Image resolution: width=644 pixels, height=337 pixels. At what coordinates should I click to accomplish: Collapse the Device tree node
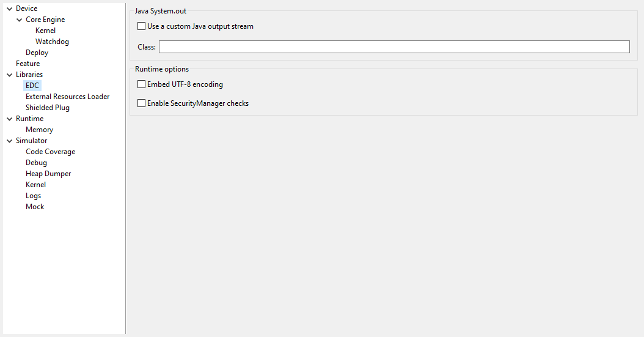point(9,9)
